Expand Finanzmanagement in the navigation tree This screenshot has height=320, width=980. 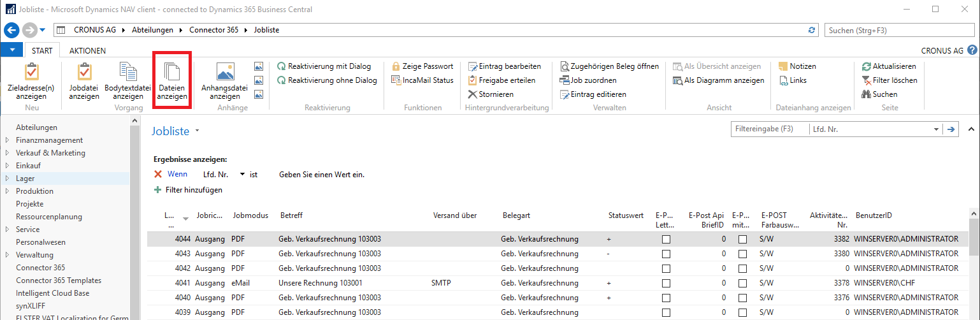(7, 140)
